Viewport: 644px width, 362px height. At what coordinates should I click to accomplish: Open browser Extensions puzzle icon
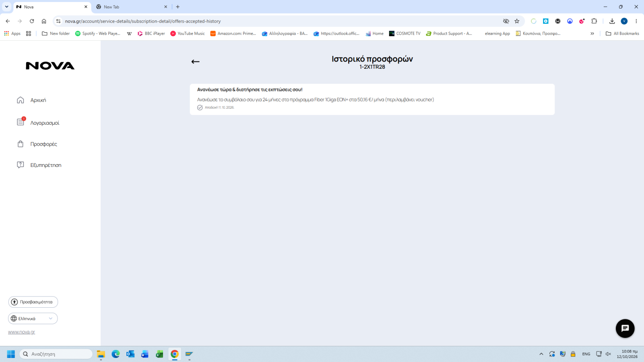pyautogui.click(x=594, y=21)
